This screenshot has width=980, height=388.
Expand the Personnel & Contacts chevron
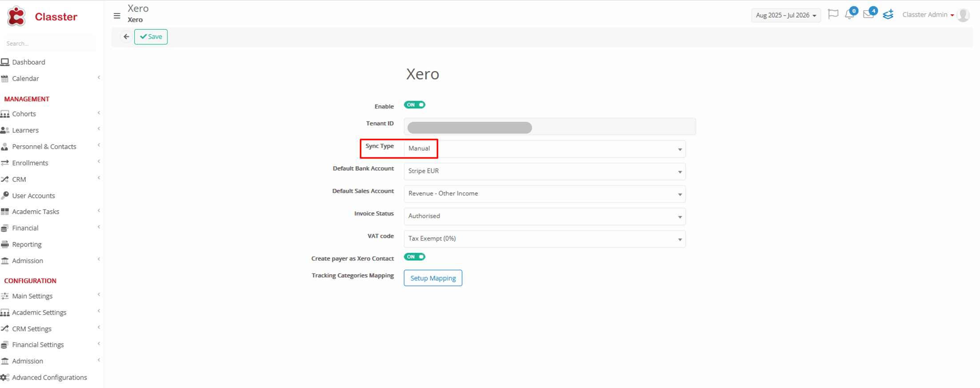(x=99, y=145)
